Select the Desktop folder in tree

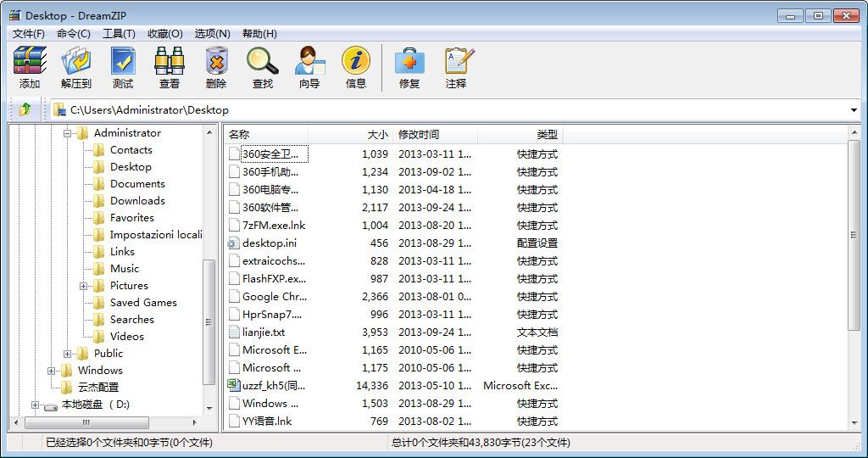click(131, 167)
